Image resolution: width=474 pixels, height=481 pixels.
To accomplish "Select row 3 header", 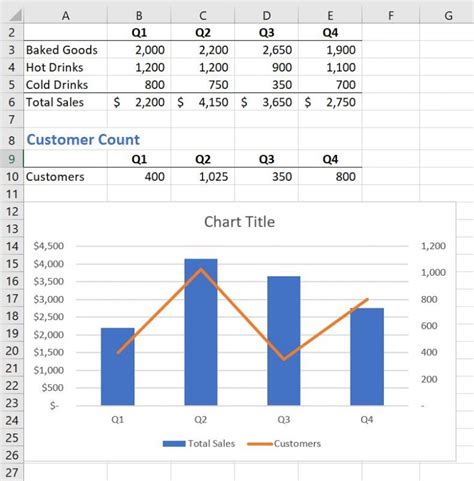I will (x=12, y=50).
